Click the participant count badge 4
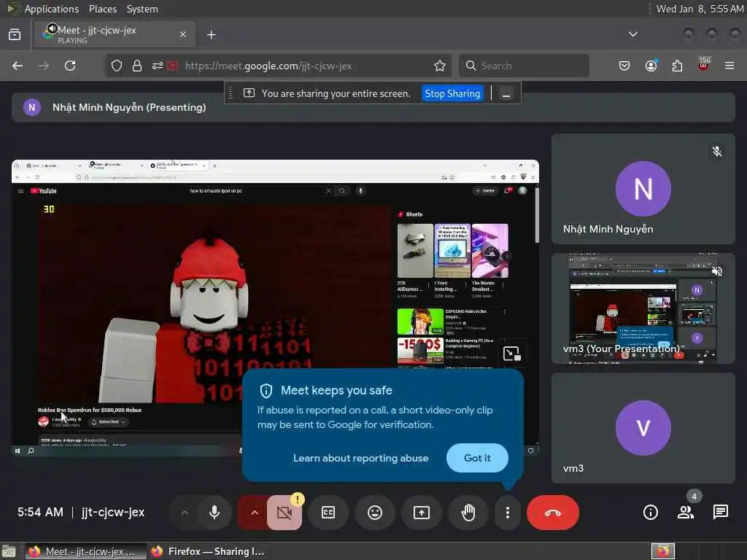Viewport: 747px width, 560px height. tap(694, 496)
